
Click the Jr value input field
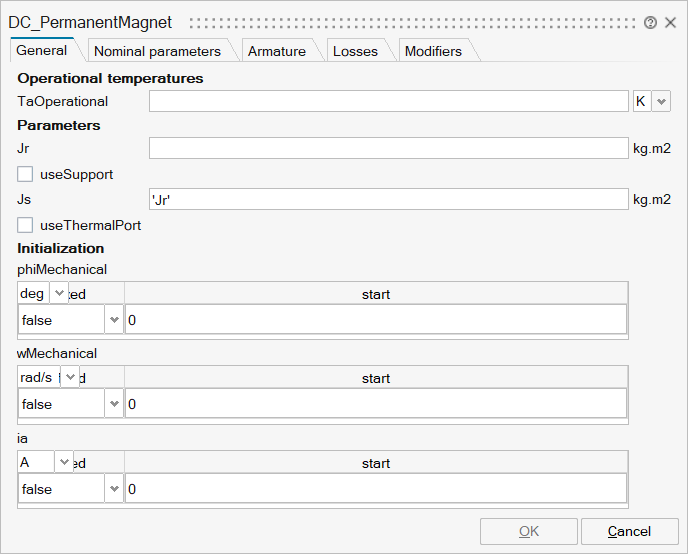pos(389,148)
